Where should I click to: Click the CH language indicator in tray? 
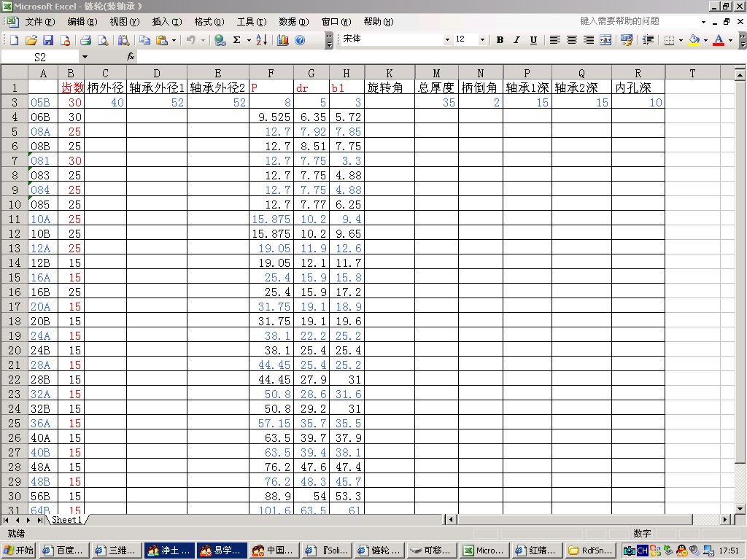643,551
